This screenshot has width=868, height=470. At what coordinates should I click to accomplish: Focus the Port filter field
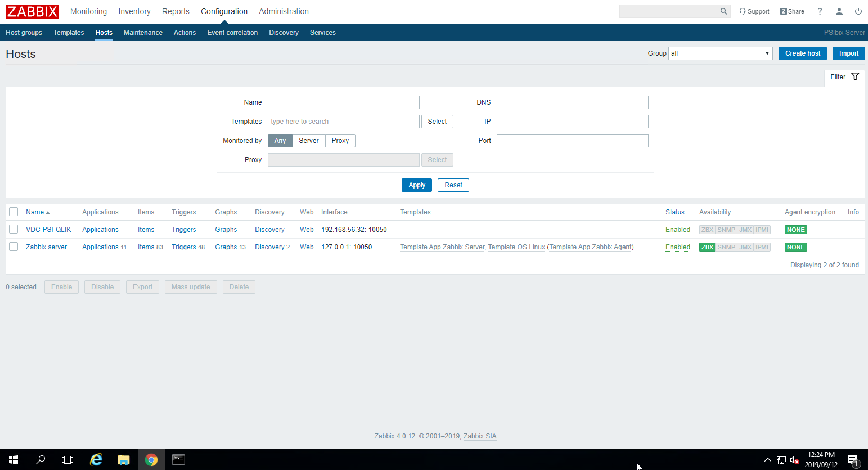(573, 141)
